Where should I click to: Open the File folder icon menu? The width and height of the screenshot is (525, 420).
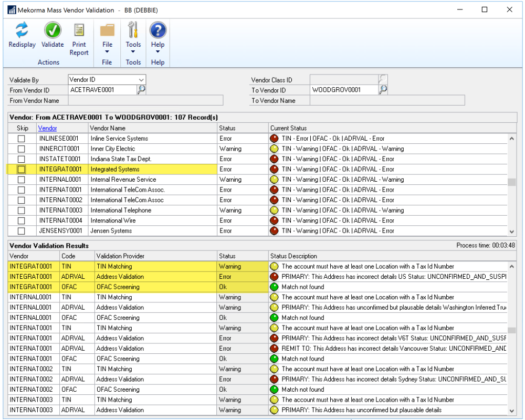107,30
